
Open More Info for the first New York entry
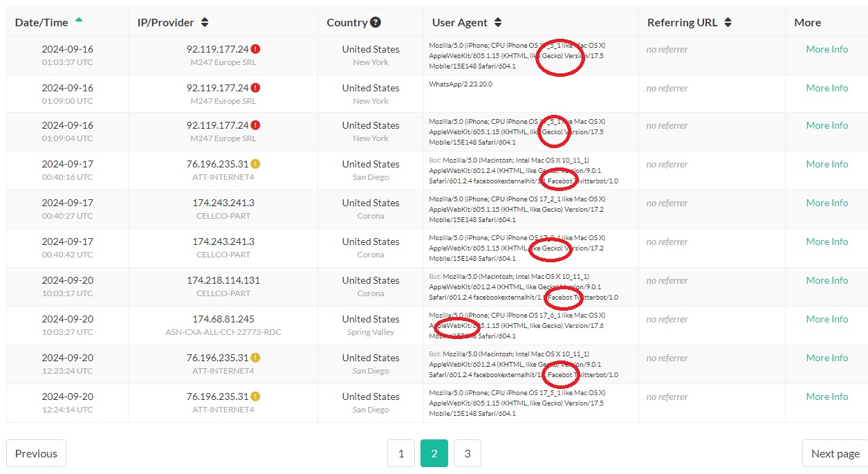827,48
